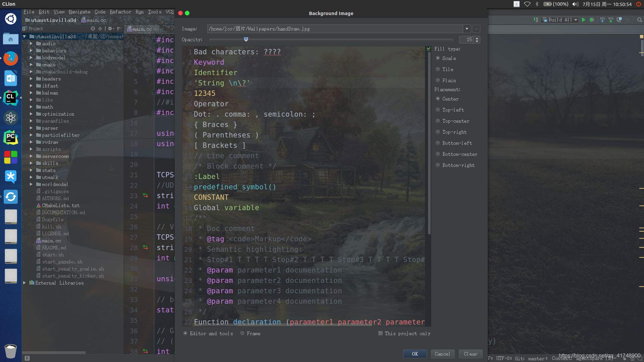
Task: Click the green Run button
Action: tap(584, 20)
